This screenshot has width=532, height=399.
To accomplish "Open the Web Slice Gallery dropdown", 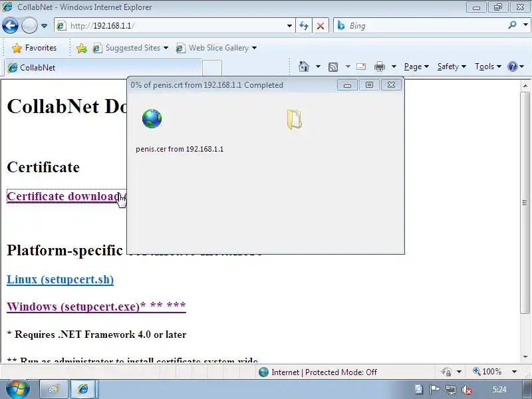I will [216, 48].
